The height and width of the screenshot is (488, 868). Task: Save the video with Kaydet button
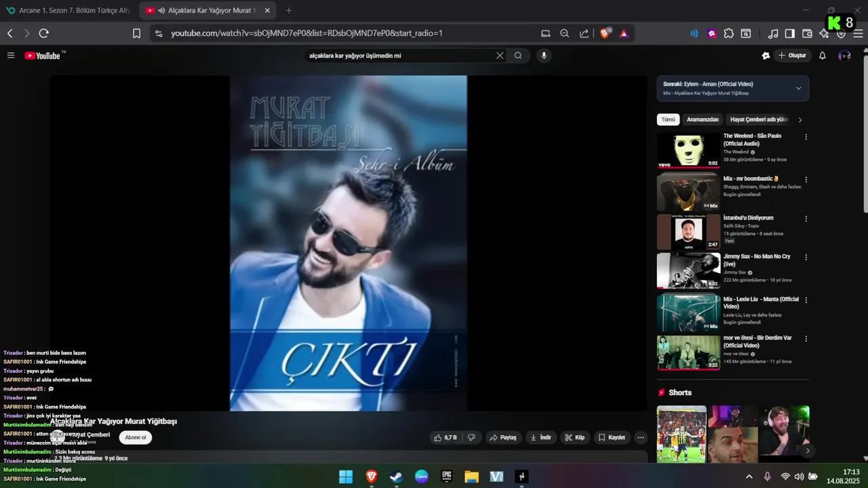coord(612,437)
